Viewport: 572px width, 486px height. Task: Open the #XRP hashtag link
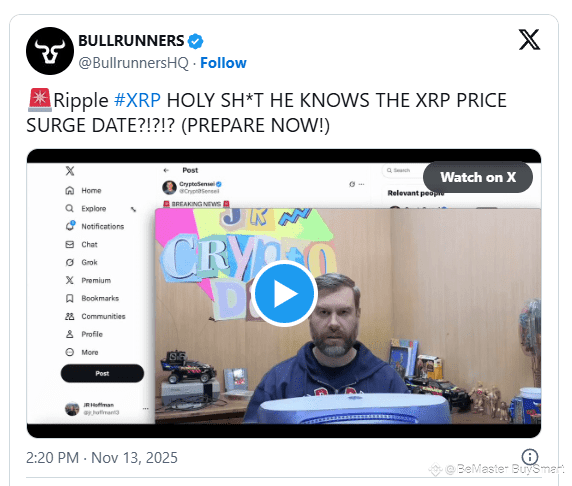coord(137,100)
